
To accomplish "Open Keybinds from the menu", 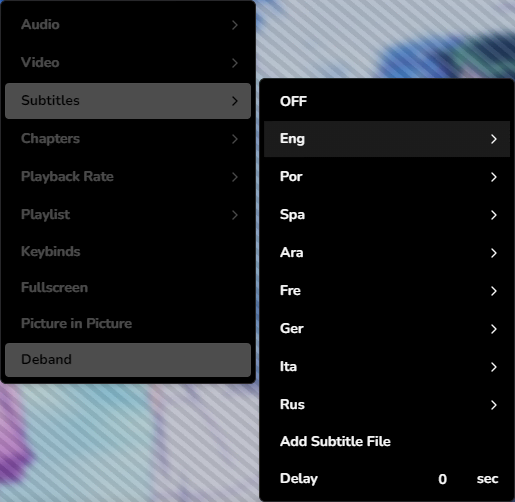I will coord(128,252).
